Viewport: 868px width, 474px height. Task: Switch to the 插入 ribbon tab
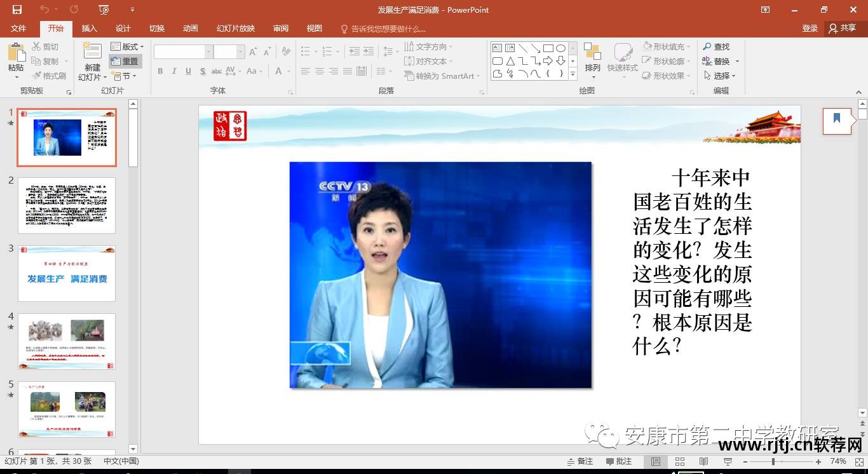point(88,28)
